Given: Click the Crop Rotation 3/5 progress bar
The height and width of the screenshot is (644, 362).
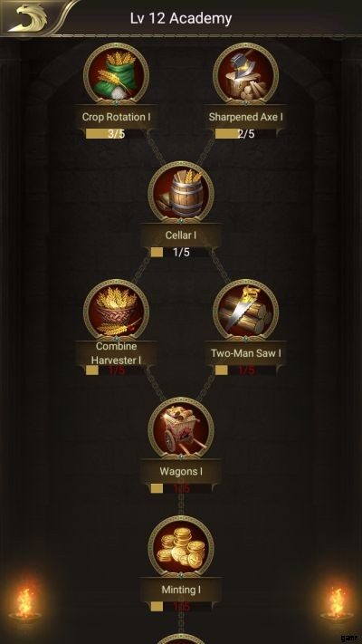Looking at the screenshot, I should 116,133.
